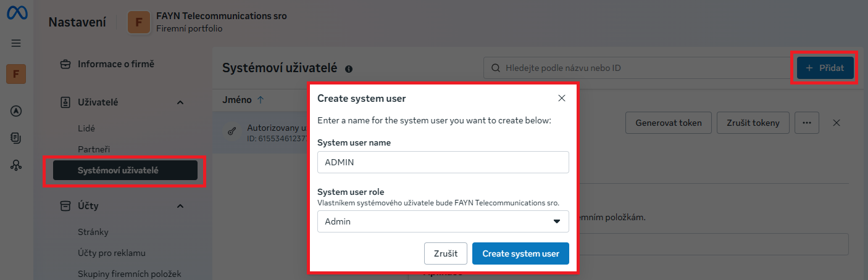
Task: Click info icon beside Systémoví uživatelé heading
Action: coord(349,69)
